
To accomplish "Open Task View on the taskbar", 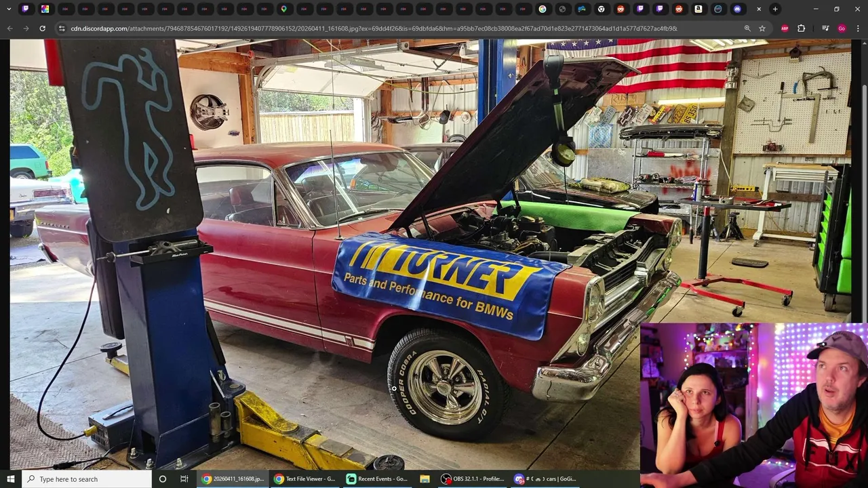I will [184, 479].
